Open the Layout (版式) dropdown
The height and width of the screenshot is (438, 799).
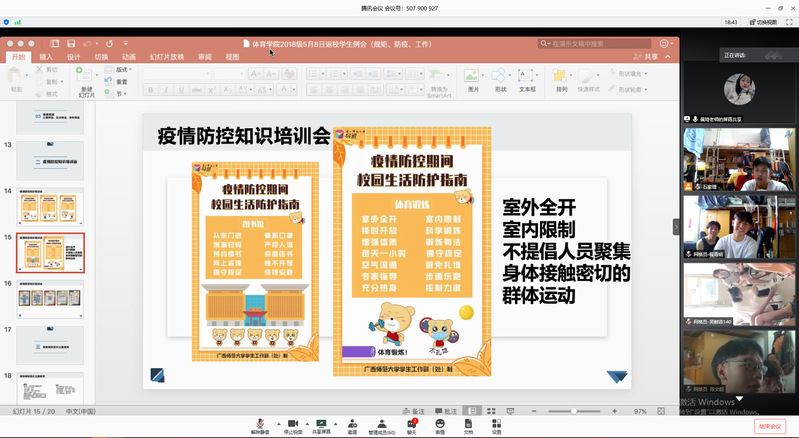click(x=118, y=69)
